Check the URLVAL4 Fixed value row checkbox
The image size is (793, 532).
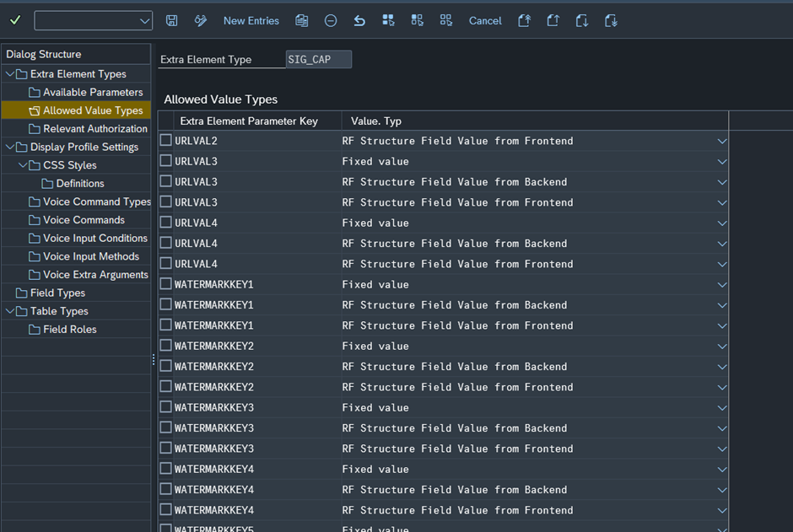(x=166, y=223)
